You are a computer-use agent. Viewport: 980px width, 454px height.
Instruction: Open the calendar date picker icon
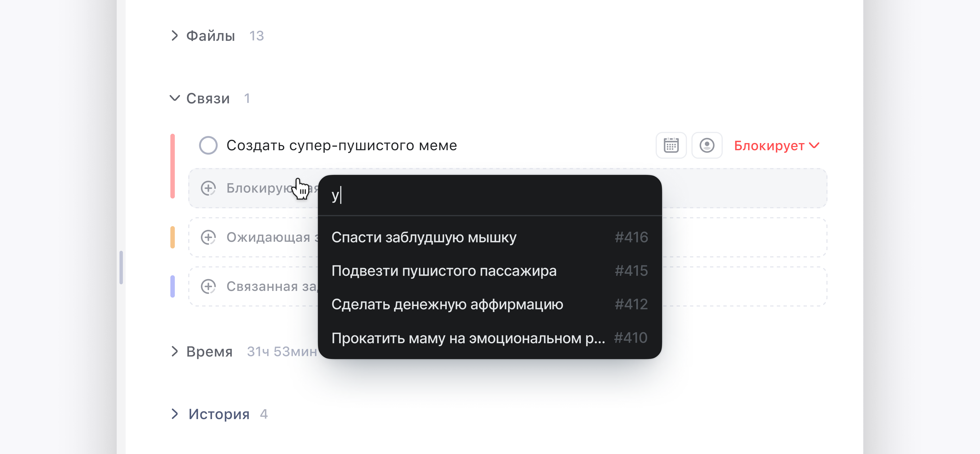(671, 146)
